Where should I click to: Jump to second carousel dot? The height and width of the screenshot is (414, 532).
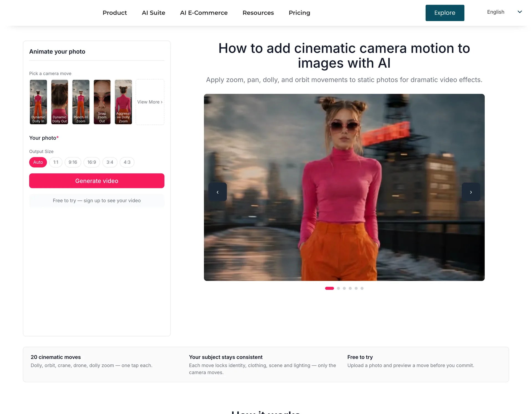coord(338,288)
